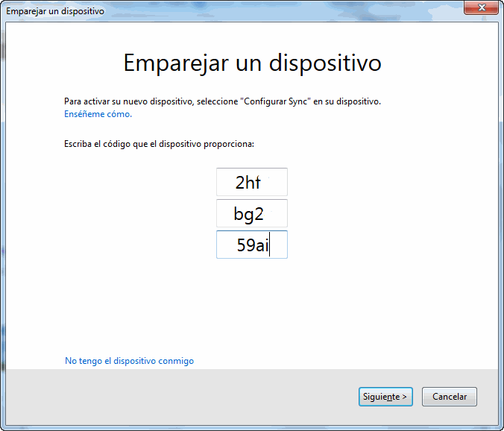
Task: Select the second code field with bg2
Action: click(252, 213)
